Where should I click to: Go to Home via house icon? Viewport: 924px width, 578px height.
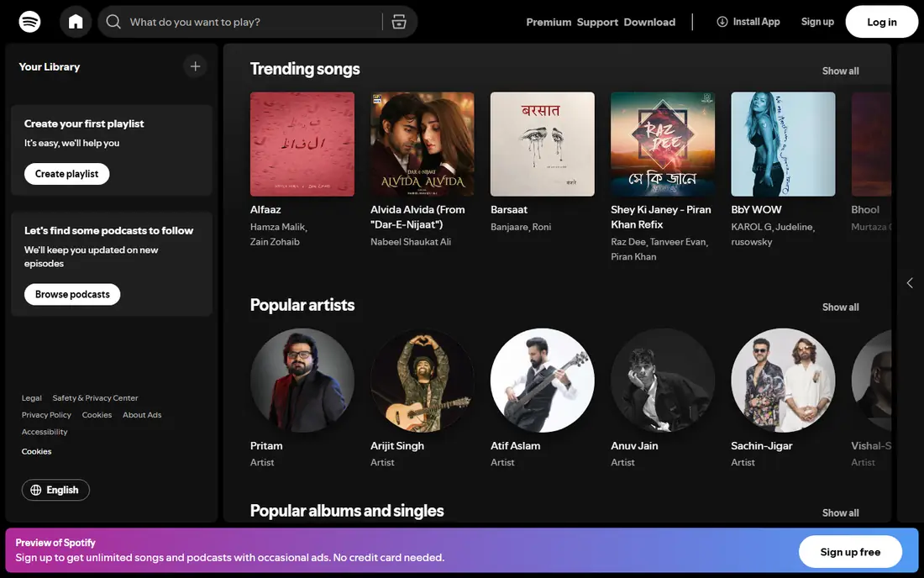pos(76,22)
